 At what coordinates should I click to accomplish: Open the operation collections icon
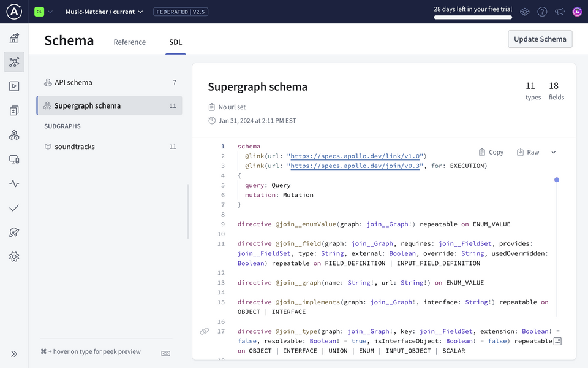click(x=14, y=110)
